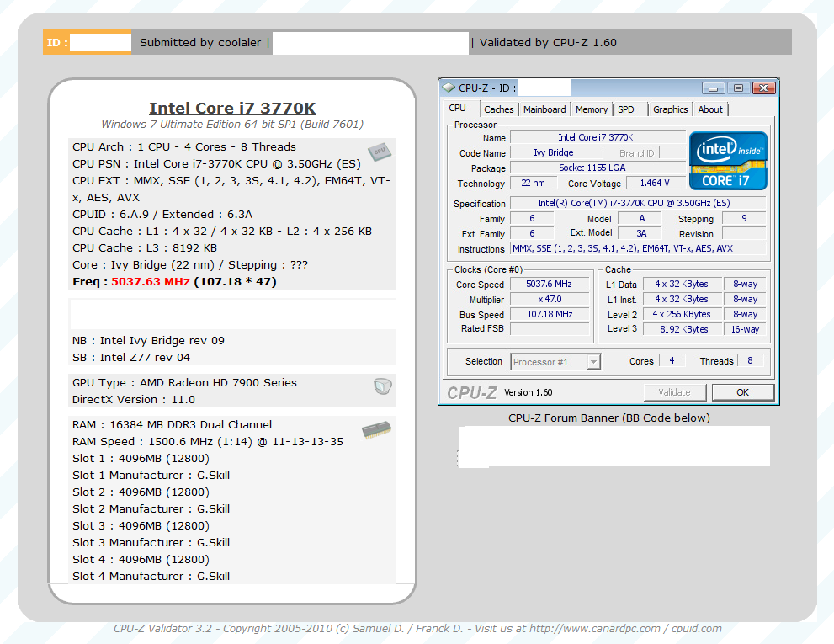Click the Level 2 4 x 256 KBytes value
This screenshot has height=644, width=834.
point(682,315)
